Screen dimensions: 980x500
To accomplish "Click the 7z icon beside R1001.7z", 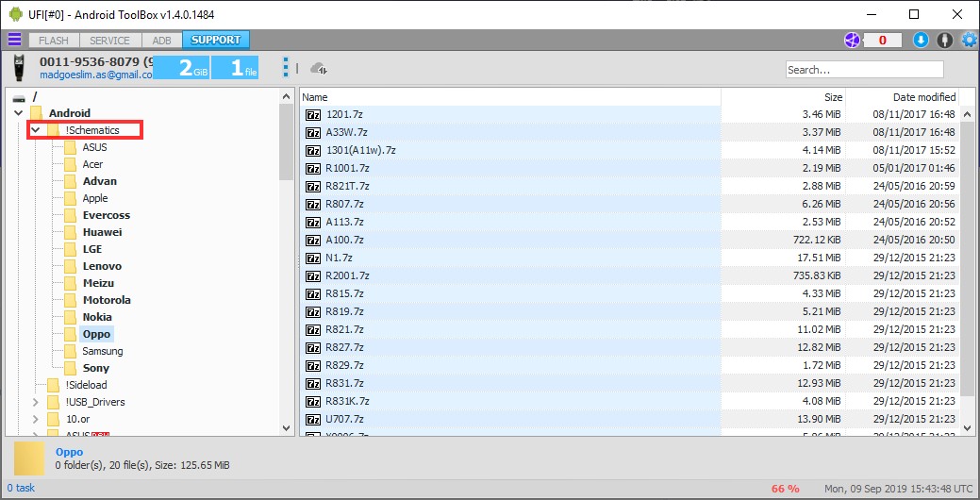I will [x=313, y=168].
